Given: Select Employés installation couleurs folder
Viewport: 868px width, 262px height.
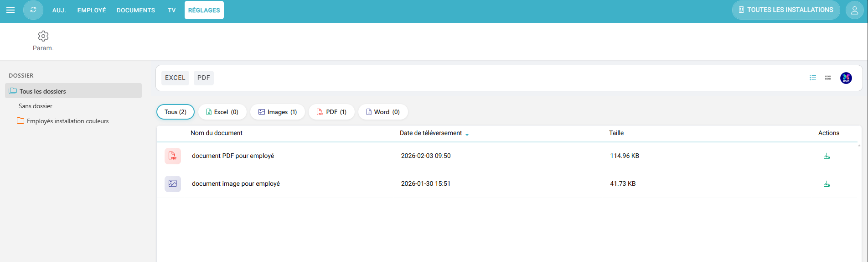Looking at the screenshot, I should [67, 121].
